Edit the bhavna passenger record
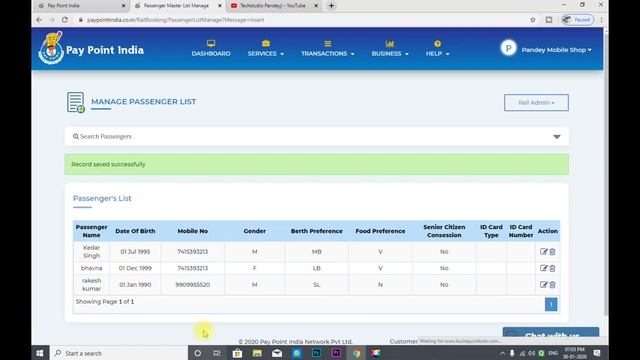This screenshot has height=360, width=640. tap(543, 268)
